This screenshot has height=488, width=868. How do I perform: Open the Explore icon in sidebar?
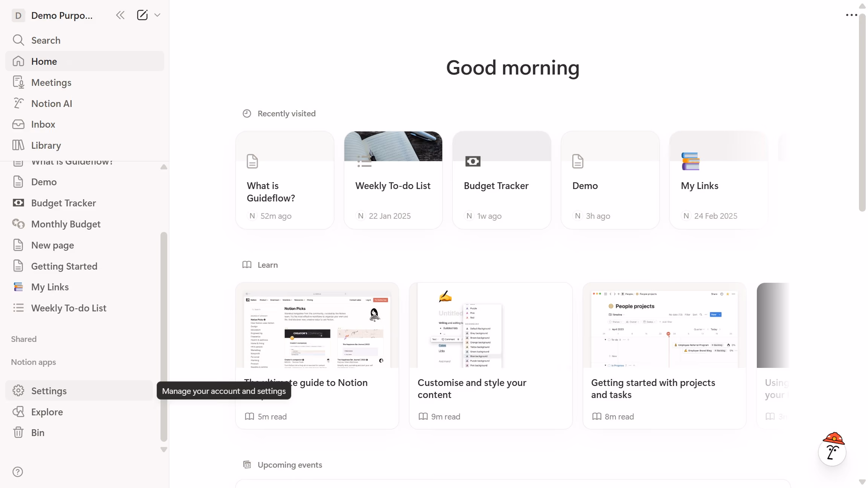[18, 412]
